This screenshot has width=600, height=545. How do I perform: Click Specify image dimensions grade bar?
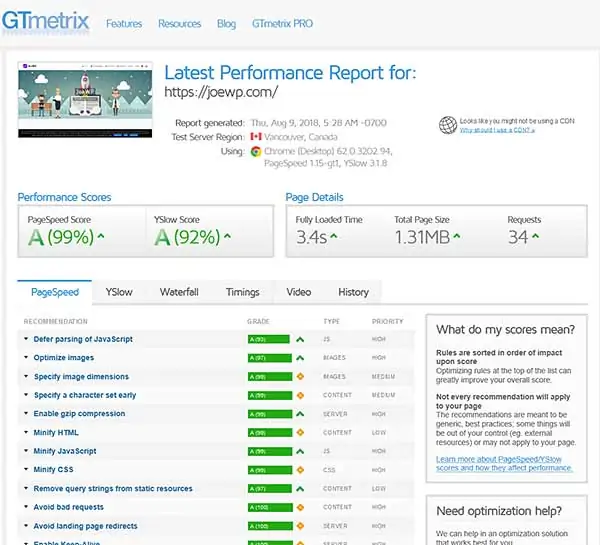pos(270,377)
